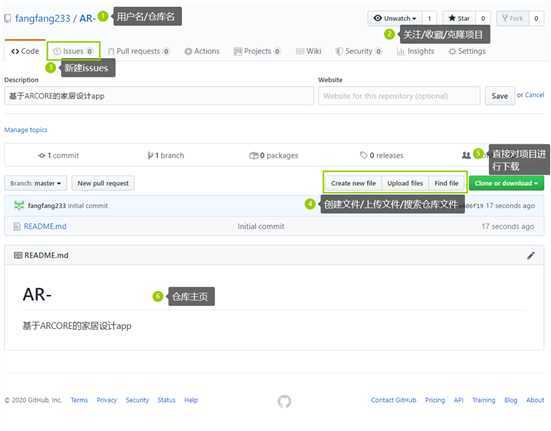
Task: Open the Issues tab
Action: pos(73,51)
